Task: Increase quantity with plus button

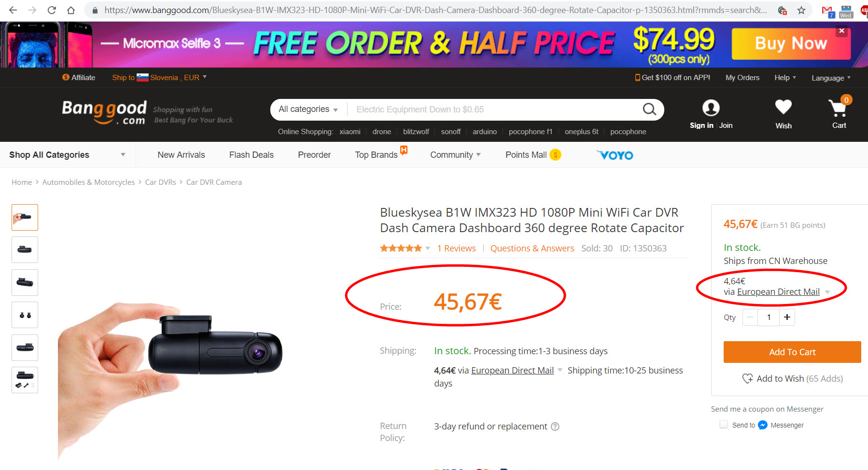Action: pyautogui.click(x=787, y=317)
